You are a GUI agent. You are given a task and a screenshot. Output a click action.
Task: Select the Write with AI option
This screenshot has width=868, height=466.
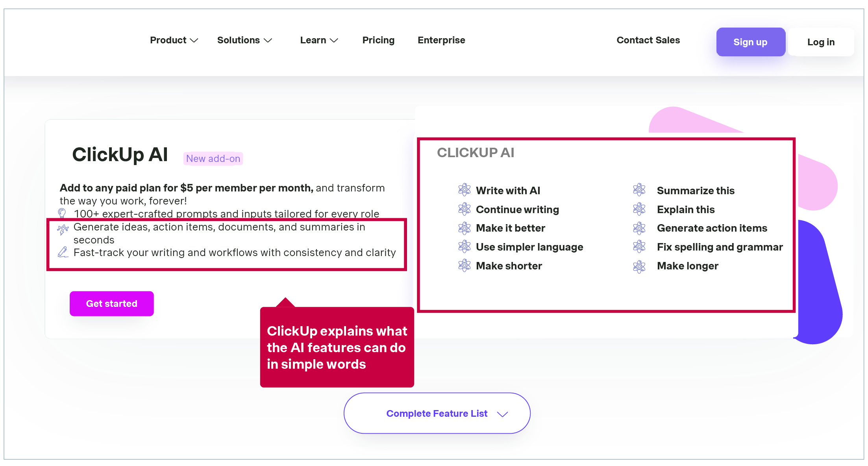[508, 191]
